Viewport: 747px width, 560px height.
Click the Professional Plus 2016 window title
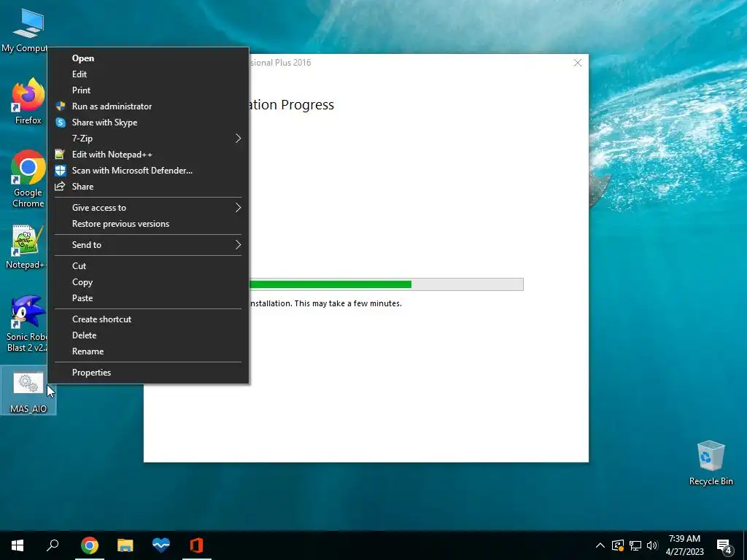(280, 63)
